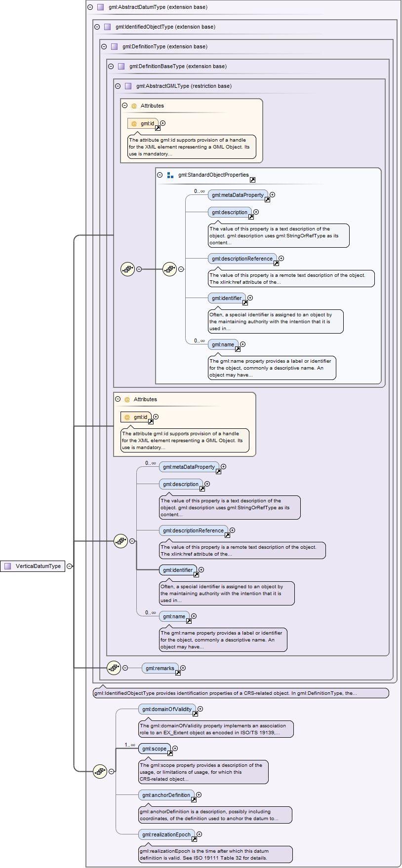Collapse the VerticalDatumType node
The image size is (402, 868).
70,566
